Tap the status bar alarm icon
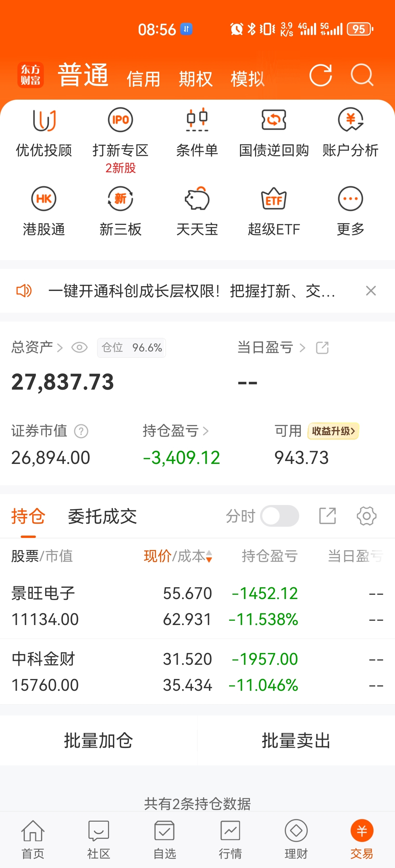 click(236, 29)
